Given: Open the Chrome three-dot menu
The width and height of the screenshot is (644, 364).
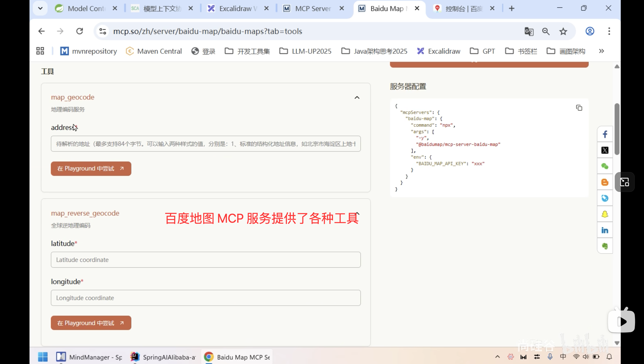Looking at the screenshot, I should pos(609,31).
